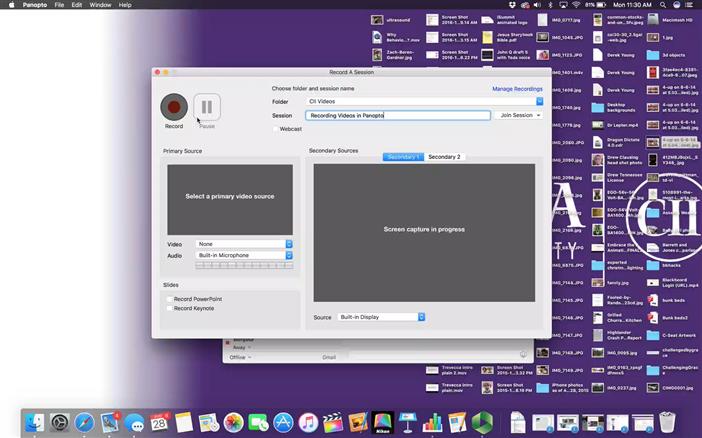Click the Join Session button
This screenshot has height=438, width=702.
(519, 115)
